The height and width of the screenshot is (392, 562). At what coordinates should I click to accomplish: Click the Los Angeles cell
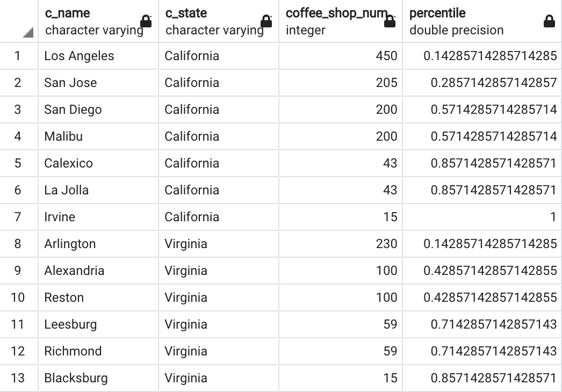pyautogui.click(x=98, y=56)
